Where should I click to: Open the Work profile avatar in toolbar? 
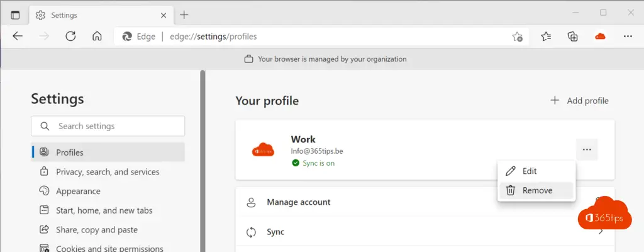600,37
